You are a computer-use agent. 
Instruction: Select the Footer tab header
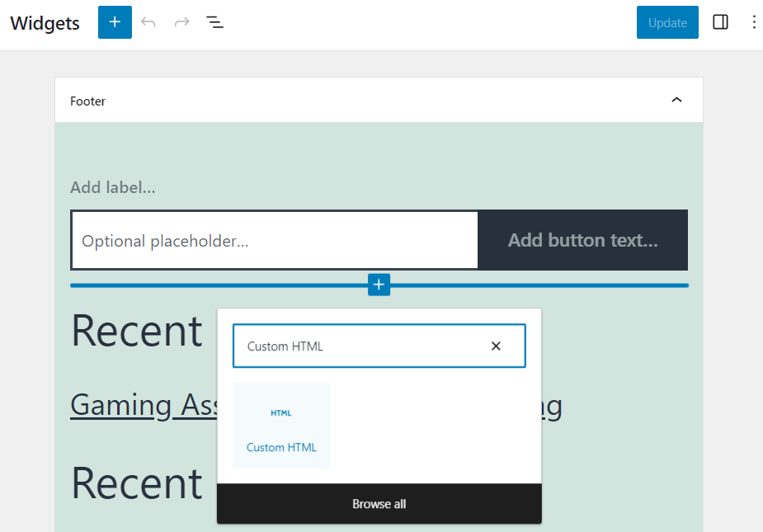coord(88,101)
